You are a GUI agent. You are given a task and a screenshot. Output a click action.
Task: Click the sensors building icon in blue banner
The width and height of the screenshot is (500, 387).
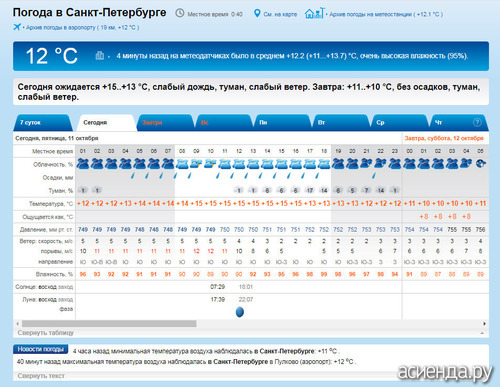[x=100, y=55]
